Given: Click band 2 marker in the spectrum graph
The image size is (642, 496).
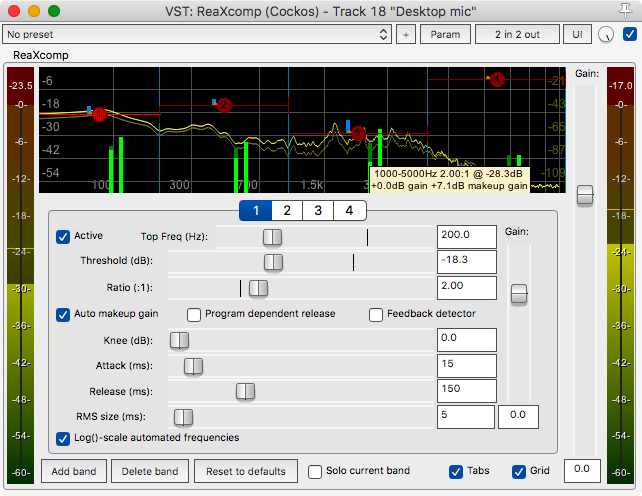Looking at the screenshot, I should (x=224, y=105).
